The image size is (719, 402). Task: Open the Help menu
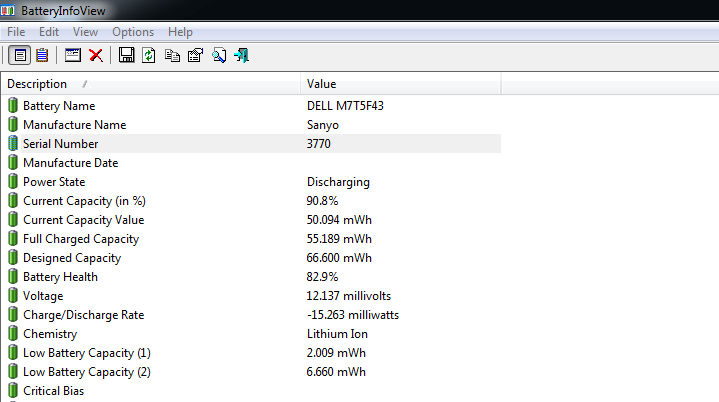180,32
